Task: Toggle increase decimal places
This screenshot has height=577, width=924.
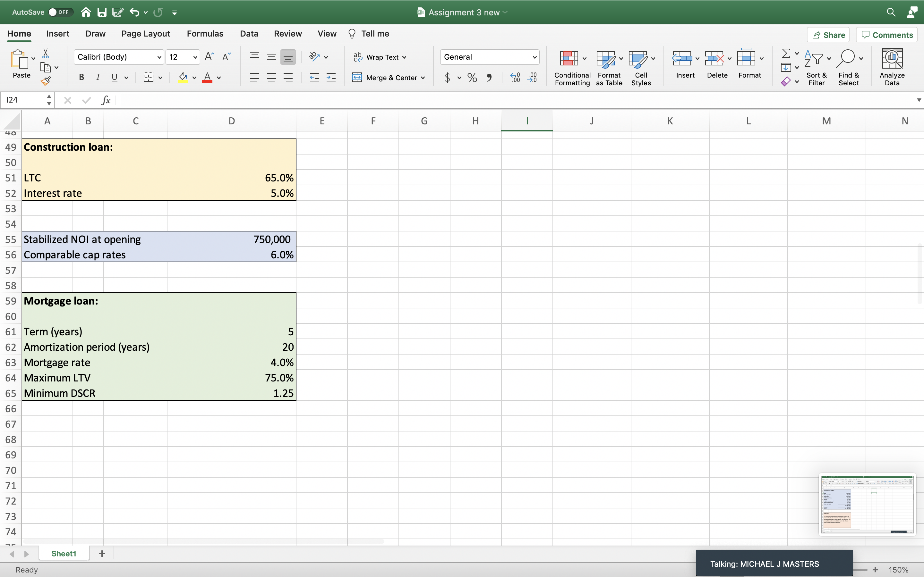Action: (x=514, y=77)
